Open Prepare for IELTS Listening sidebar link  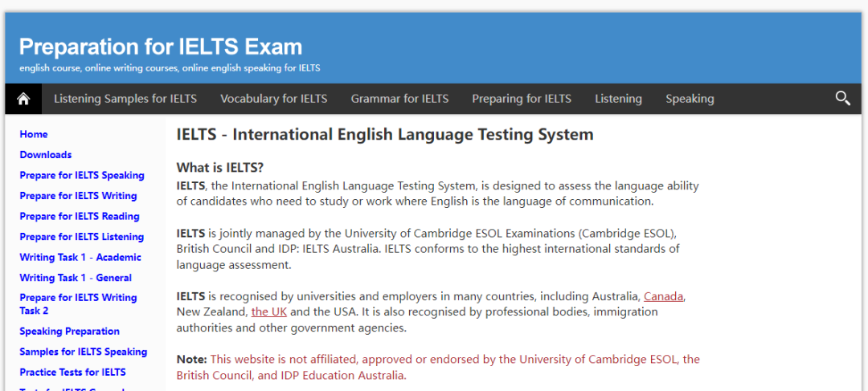pyautogui.click(x=81, y=237)
